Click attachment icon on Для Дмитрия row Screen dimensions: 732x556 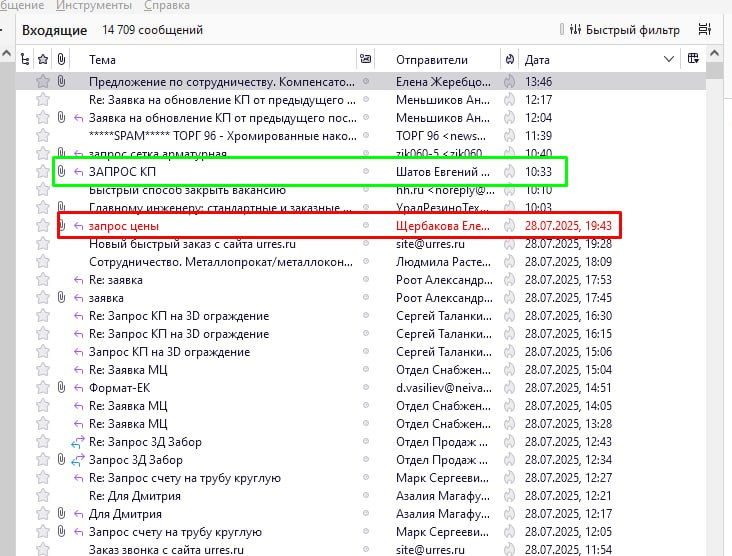(x=61, y=513)
